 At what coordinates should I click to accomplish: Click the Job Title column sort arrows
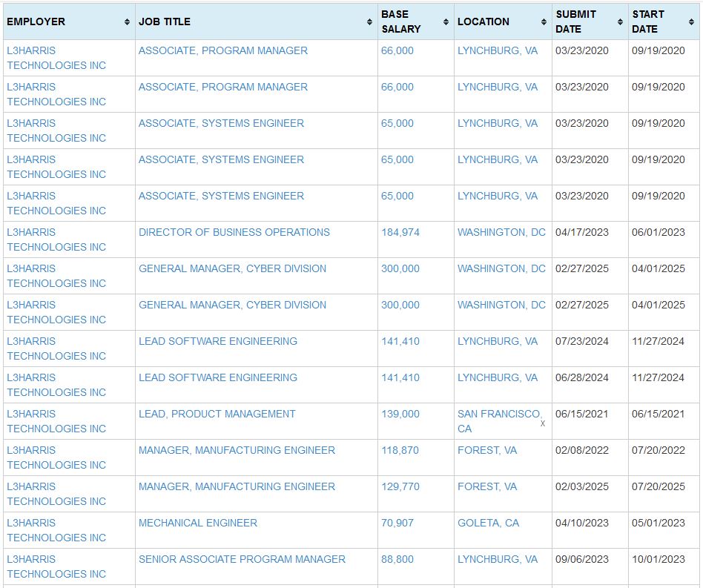click(369, 22)
